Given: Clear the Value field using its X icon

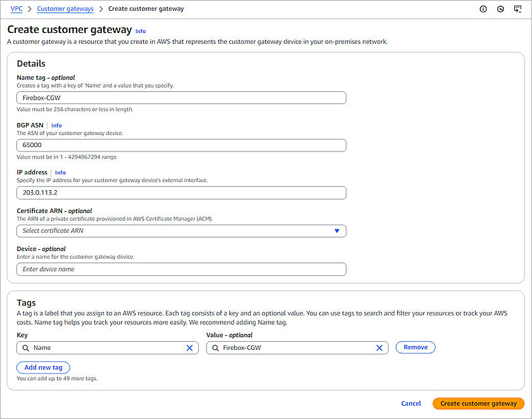Looking at the screenshot, I should pos(379,347).
